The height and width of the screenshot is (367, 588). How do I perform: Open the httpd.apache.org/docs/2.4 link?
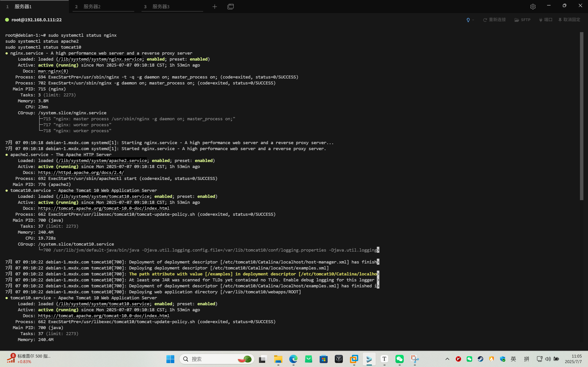click(x=81, y=172)
